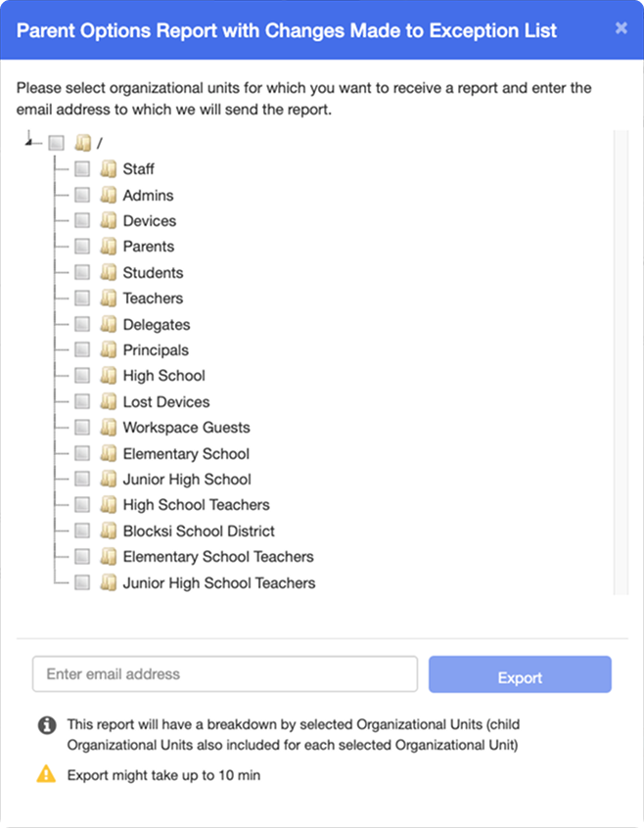Click the info icon beside breakdown note
The width and height of the screenshot is (644, 828).
[47, 725]
